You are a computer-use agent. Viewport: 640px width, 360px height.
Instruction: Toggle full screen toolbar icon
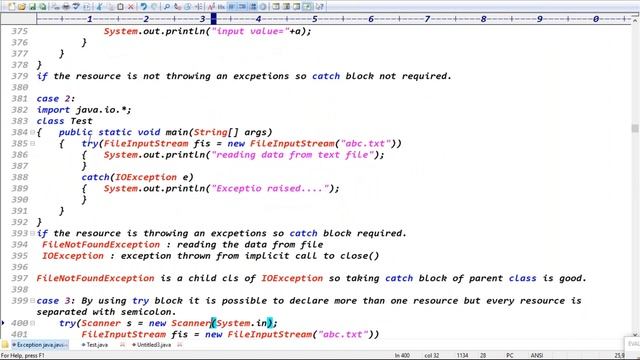[307, 7]
